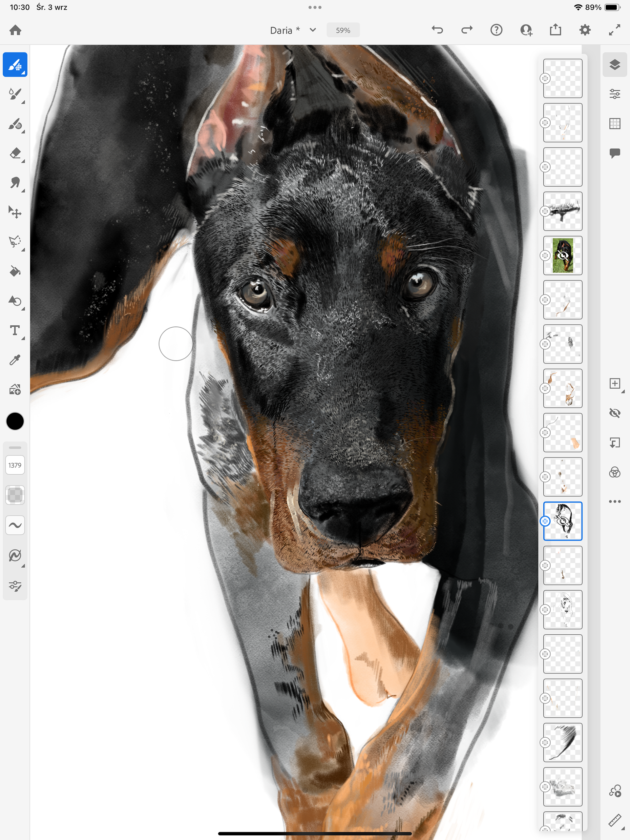
Task: Open the Layer properties panel
Action: tap(615, 94)
